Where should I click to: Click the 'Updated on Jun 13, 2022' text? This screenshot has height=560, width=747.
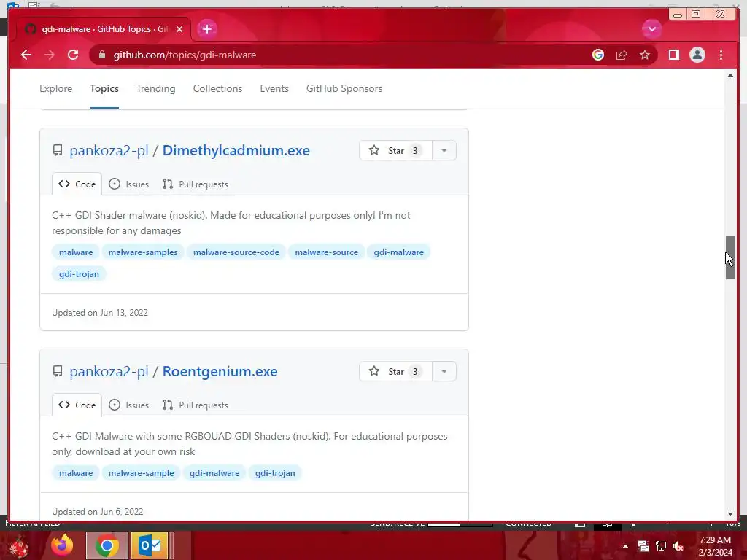[100, 313]
